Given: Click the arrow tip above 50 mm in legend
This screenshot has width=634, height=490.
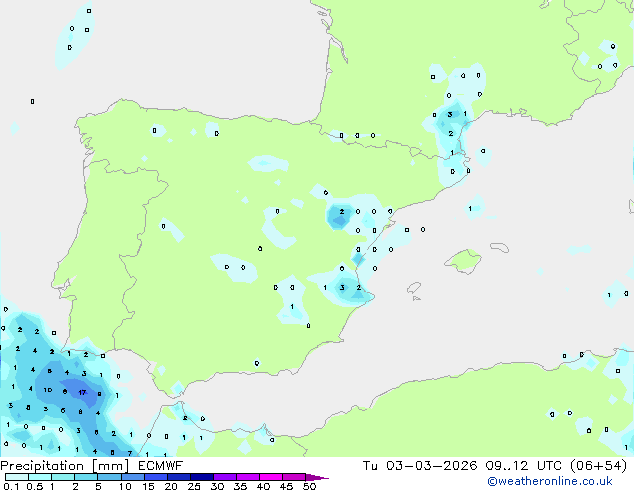Looking at the screenshot, I should click(x=317, y=477).
